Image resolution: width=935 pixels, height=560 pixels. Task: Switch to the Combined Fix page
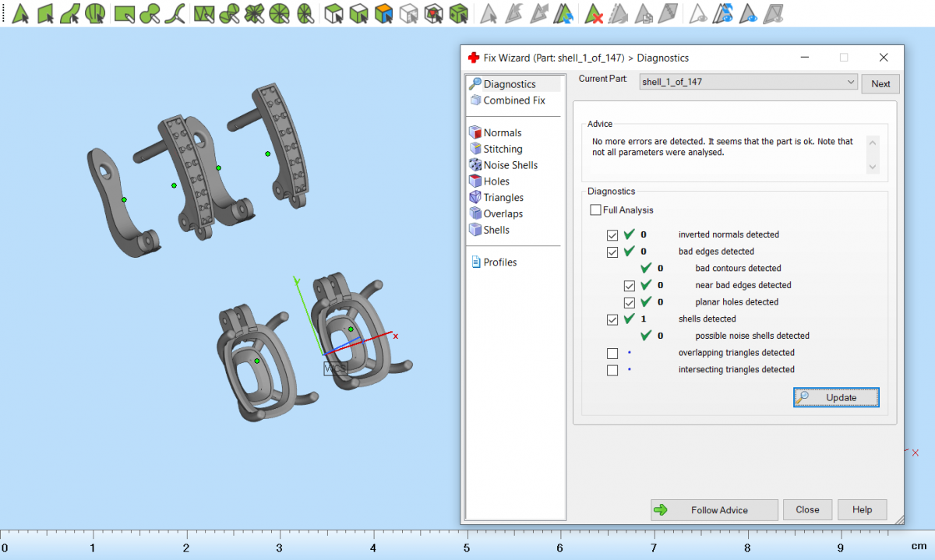[513, 100]
